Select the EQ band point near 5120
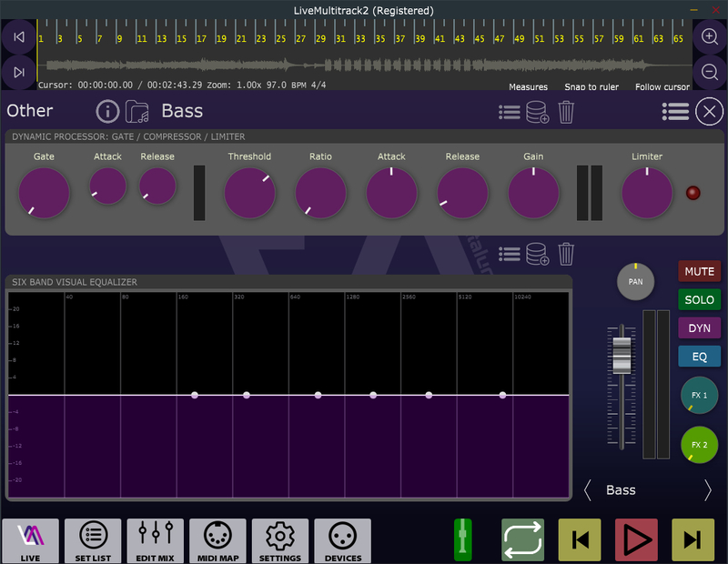Viewport: 728px width, 564px height. pos(502,395)
